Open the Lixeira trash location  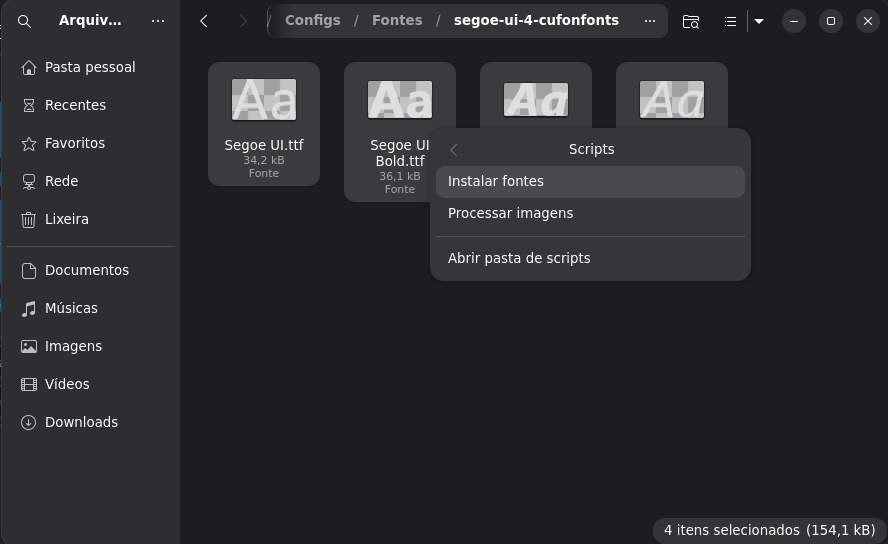point(66,219)
